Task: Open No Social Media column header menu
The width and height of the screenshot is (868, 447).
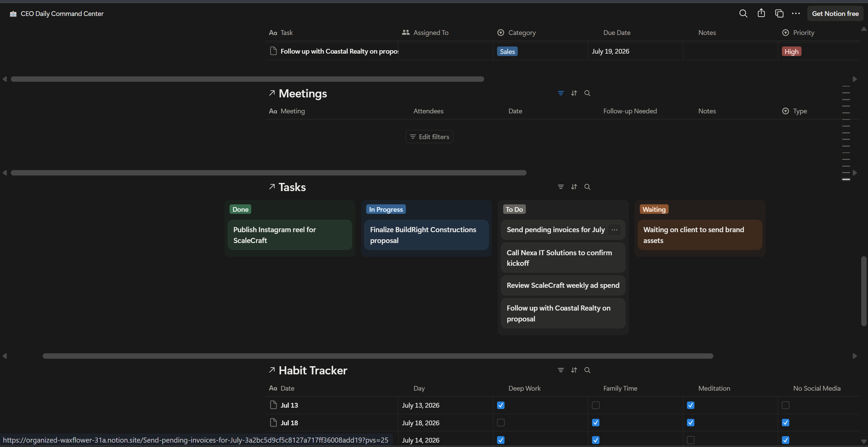Action: point(818,388)
